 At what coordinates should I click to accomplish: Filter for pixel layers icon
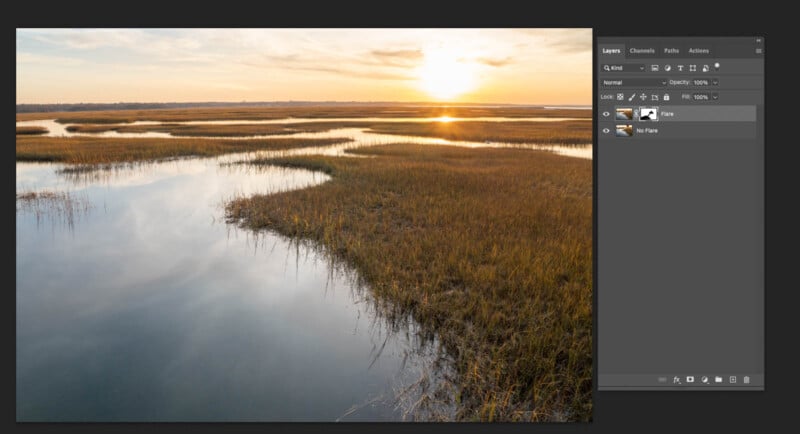click(654, 67)
